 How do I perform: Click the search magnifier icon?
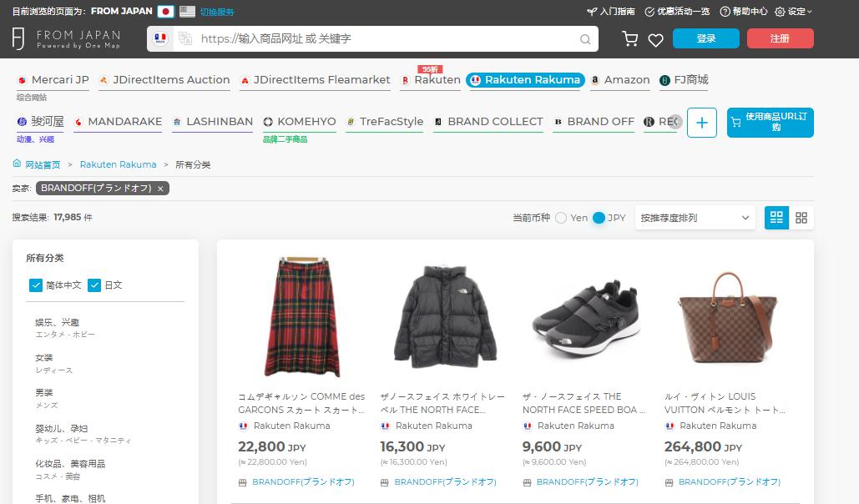point(585,39)
